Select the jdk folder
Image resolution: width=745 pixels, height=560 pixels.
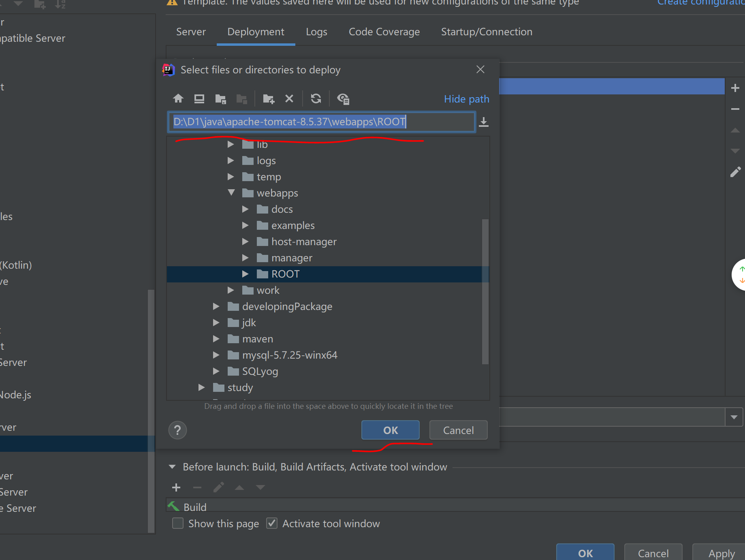pyautogui.click(x=249, y=323)
